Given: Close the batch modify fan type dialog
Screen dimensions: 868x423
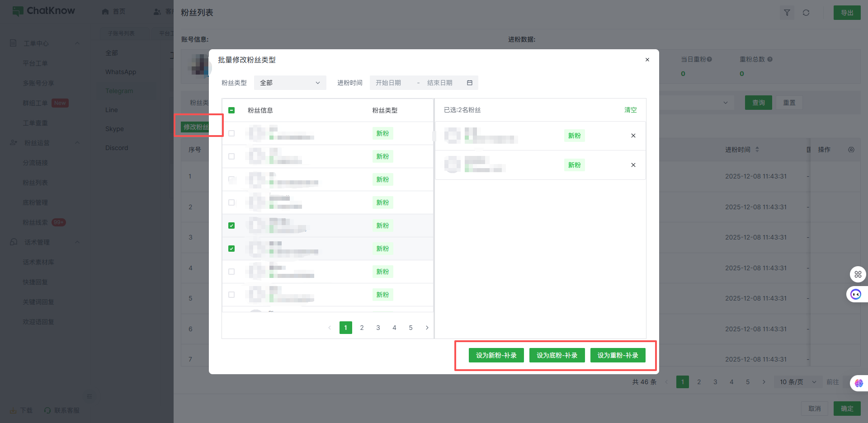Looking at the screenshot, I should (647, 60).
